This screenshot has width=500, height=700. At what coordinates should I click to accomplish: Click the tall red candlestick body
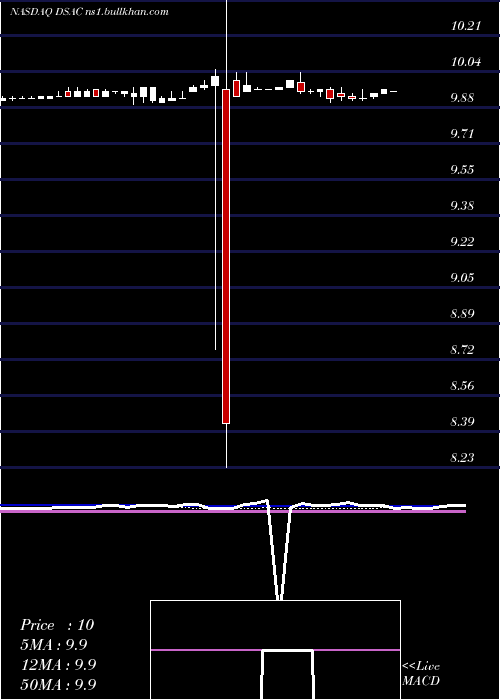point(226,256)
